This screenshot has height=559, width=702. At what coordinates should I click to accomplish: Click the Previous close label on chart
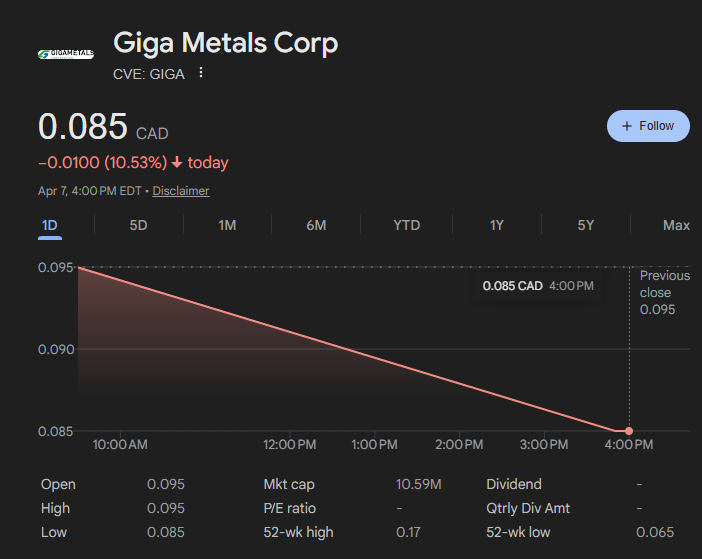(x=664, y=284)
